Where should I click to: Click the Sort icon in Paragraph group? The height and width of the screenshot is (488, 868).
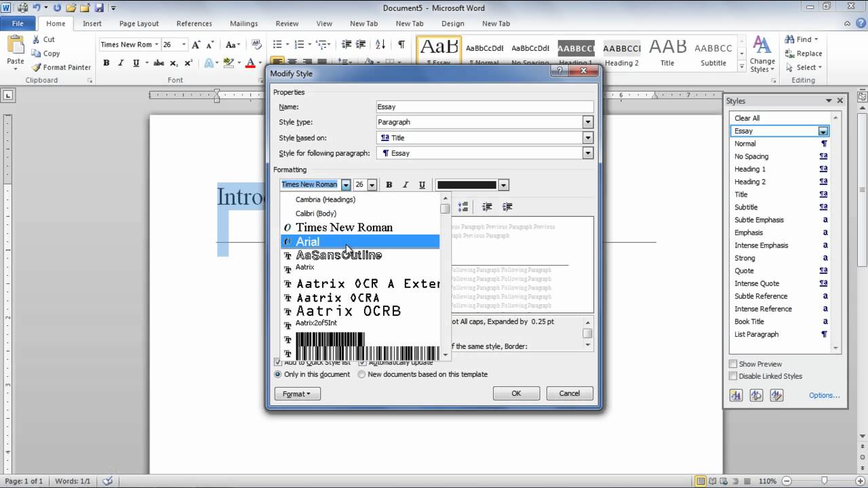point(381,45)
